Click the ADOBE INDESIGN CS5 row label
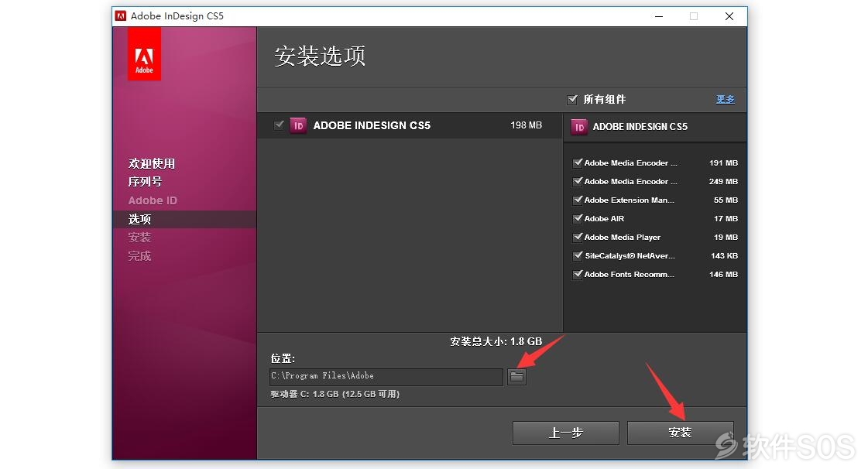Viewport: 868px width, 469px height. point(372,125)
